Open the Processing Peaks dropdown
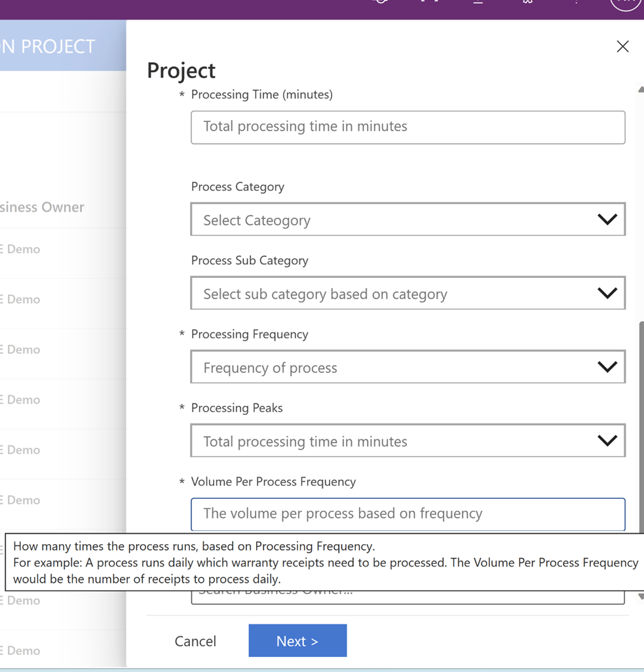 coord(407,440)
